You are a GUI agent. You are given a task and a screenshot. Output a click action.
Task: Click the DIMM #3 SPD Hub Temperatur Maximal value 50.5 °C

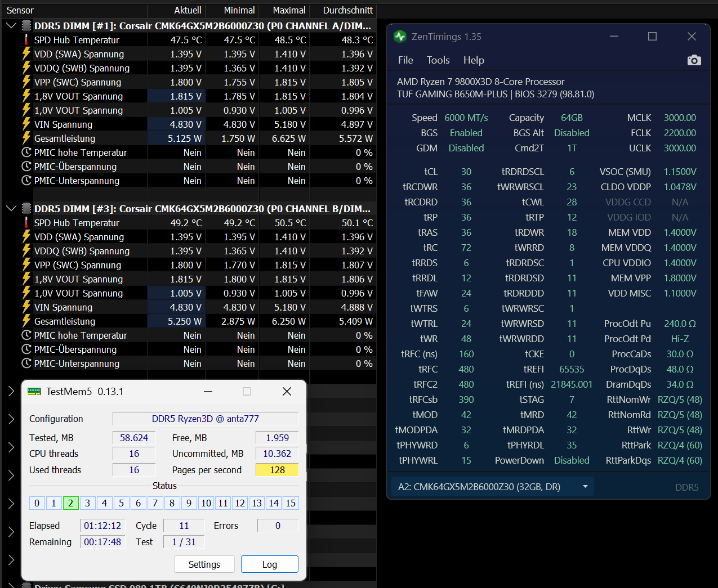(x=290, y=223)
